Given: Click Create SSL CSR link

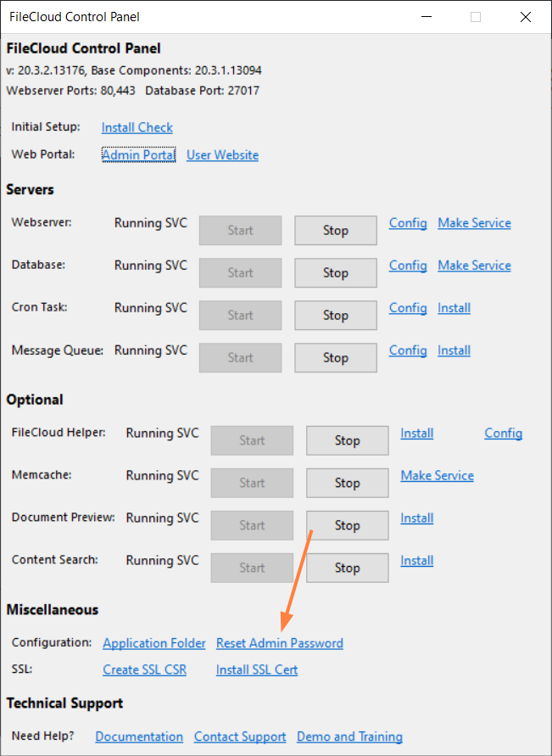Looking at the screenshot, I should click(144, 669).
